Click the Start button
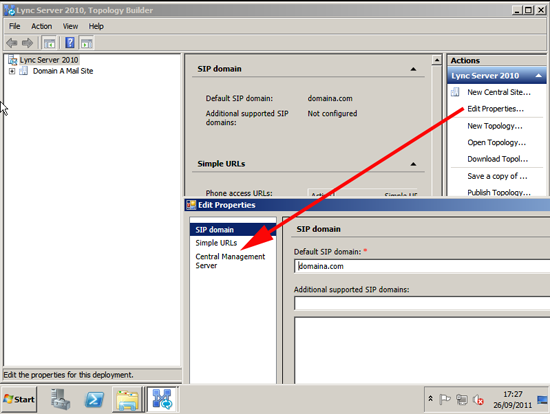Image resolution: width=550 pixels, height=414 pixels. click(19, 399)
